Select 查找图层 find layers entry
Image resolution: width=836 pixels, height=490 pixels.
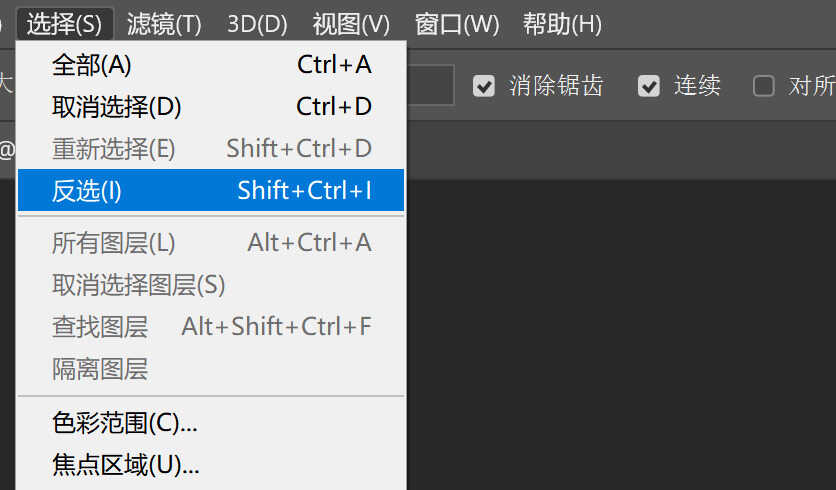[211, 326]
